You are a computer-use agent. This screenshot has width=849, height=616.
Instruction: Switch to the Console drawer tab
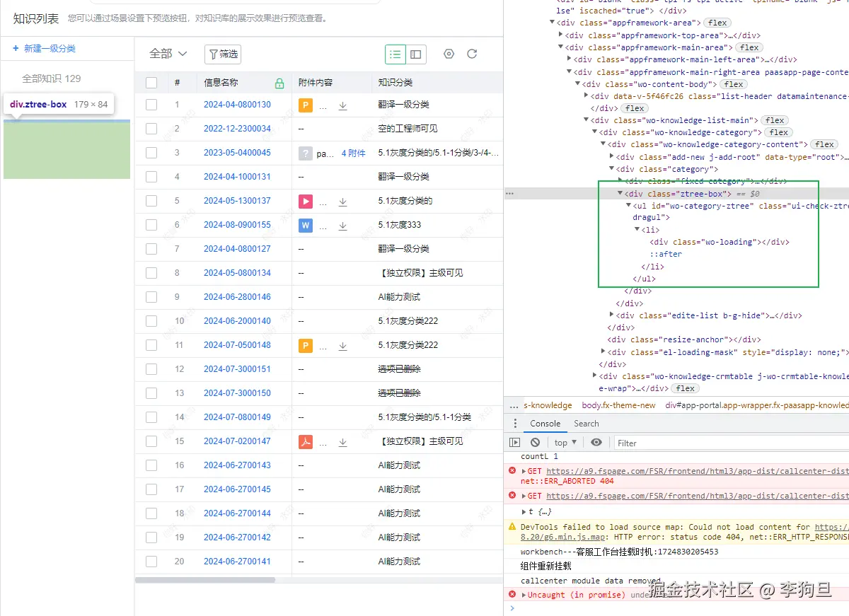[545, 424]
